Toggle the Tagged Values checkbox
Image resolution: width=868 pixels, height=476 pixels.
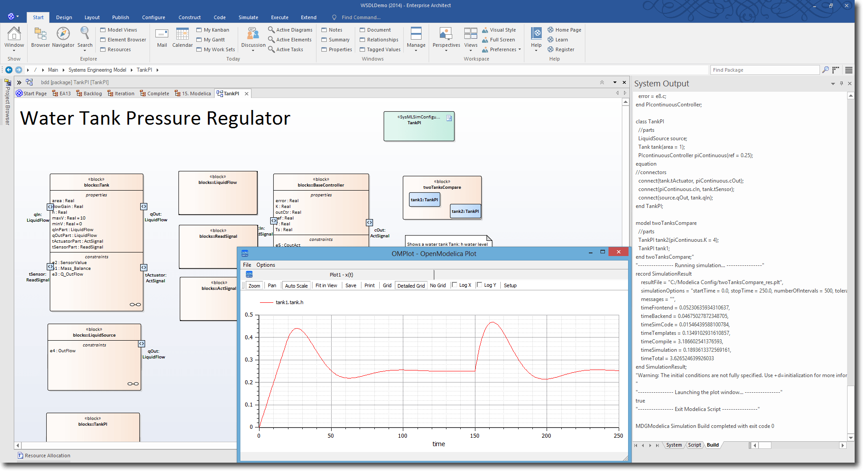click(x=362, y=49)
